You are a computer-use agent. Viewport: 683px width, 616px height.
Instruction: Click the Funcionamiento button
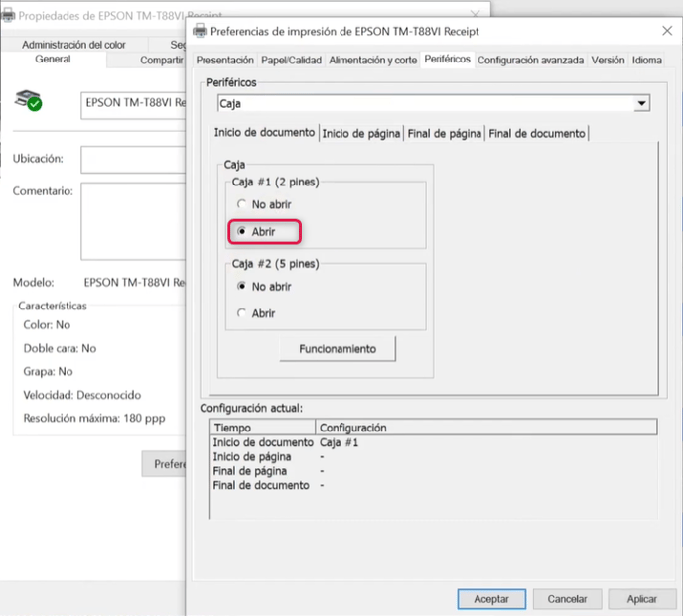(338, 349)
